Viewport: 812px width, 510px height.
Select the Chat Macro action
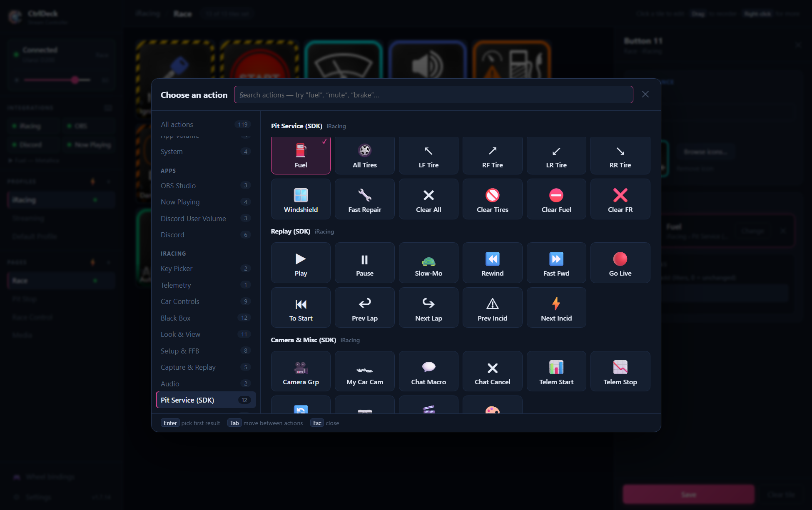coord(428,371)
